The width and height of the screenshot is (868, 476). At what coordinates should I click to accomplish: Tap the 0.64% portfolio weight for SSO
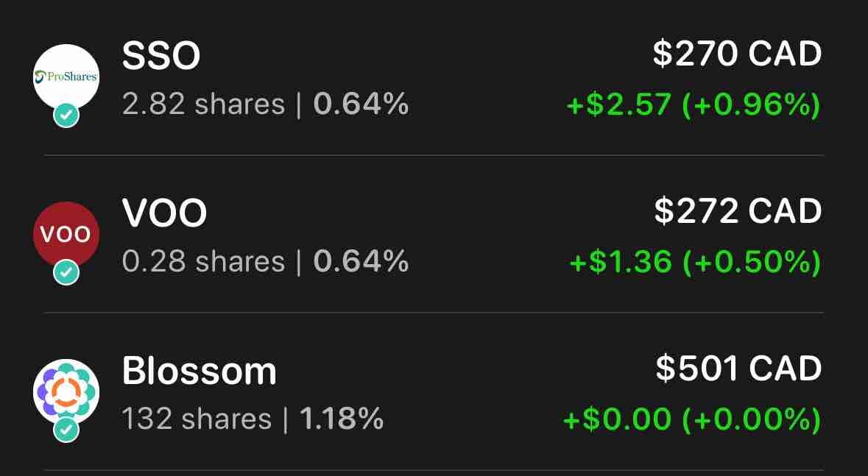click(361, 104)
